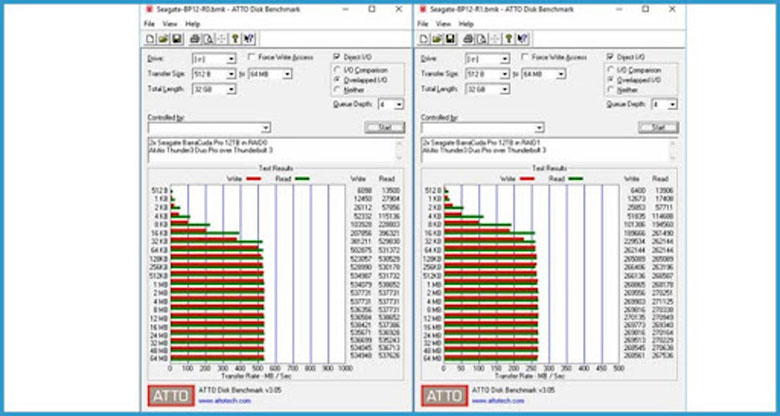Select I/O Comparison radio in R0 window
This screenshot has width=780, height=416.
[338, 70]
